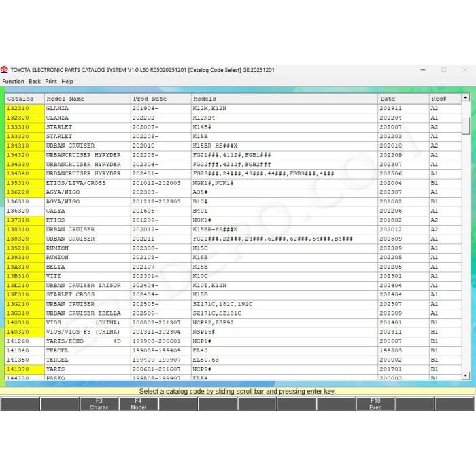
Task: Click the F10 Exec button
Action: point(375,404)
